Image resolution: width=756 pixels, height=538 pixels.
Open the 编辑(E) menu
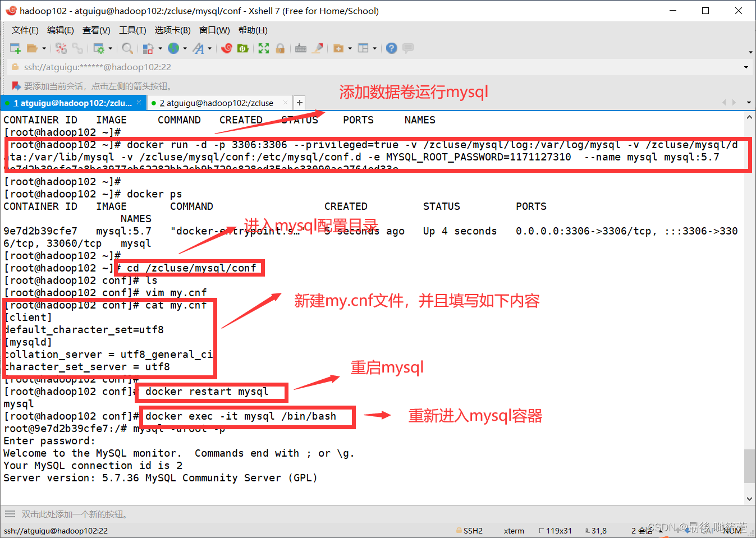(x=61, y=30)
